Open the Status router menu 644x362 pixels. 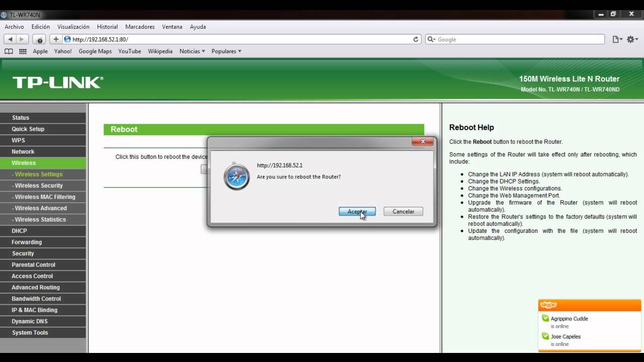click(43, 118)
